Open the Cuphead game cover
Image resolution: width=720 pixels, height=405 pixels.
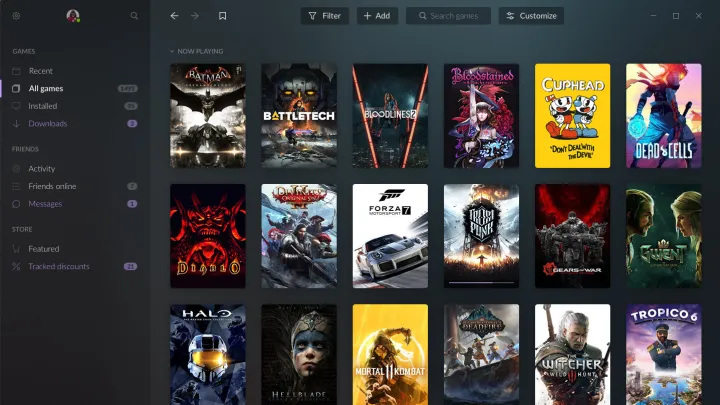pyautogui.click(x=572, y=115)
